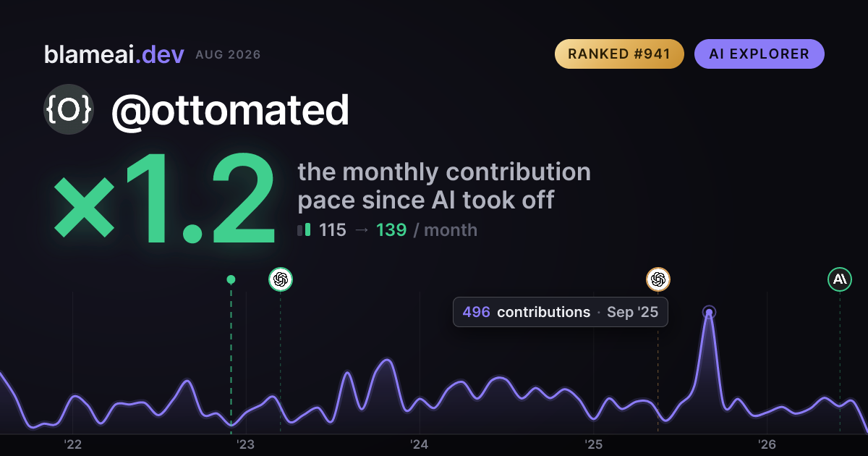The height and width of the screenshot is (456, 868).
Task: Click the @ottomated username
Action: tap(230, 109)
